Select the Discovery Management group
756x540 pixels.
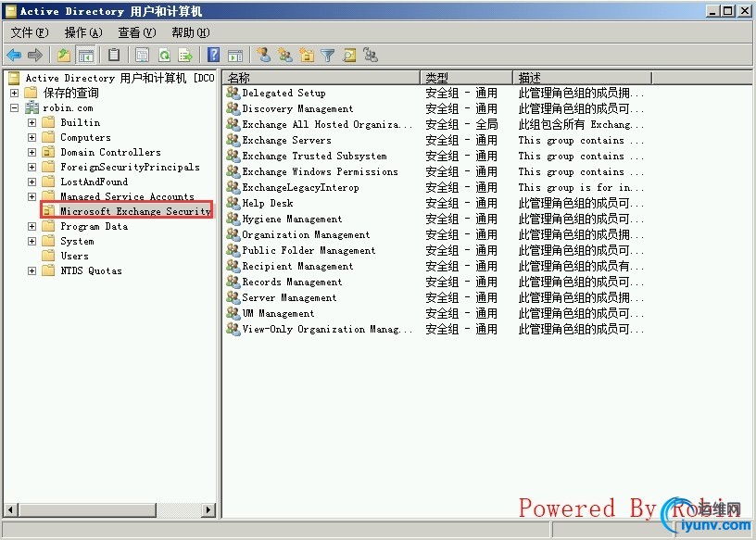click(x=297, y=108)
